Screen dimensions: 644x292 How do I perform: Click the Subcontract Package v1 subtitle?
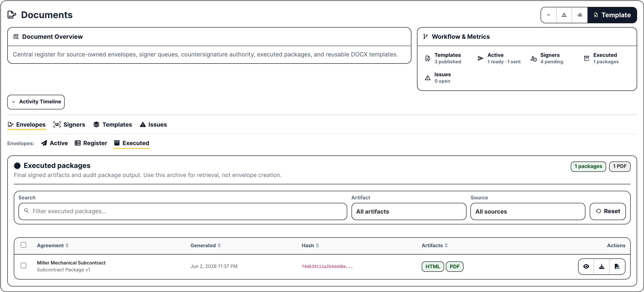point(64,270)
